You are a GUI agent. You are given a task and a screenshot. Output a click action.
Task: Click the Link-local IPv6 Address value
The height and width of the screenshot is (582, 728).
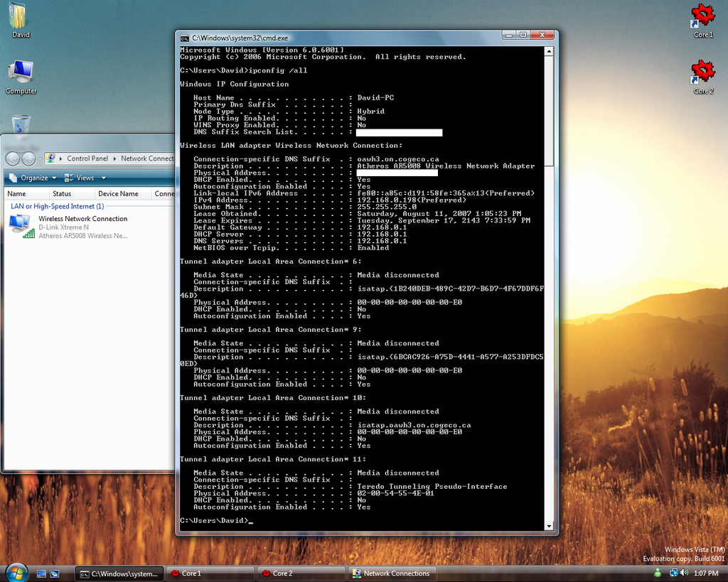(x=446, y=193)
